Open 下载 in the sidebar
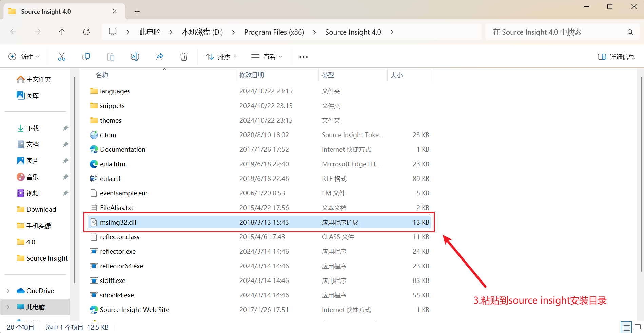The height and width of the screenshot is (333, 644). 28,128
